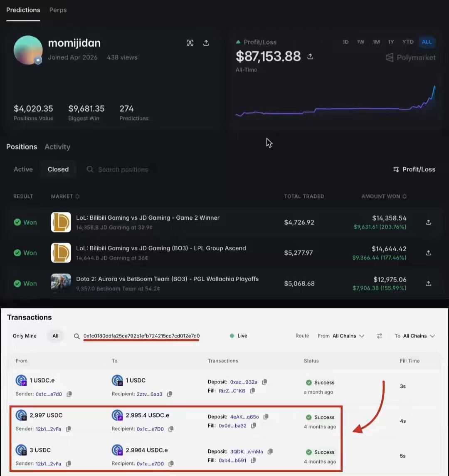Copy deposit hash 3QDK...wmMa
449x476 pixels.
270,452
